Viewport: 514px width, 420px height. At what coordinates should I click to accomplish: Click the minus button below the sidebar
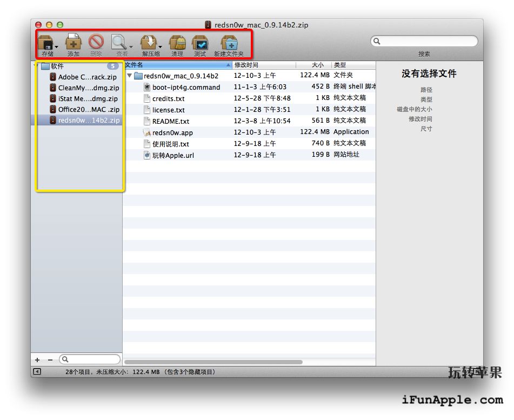click(x=50, y=359)
